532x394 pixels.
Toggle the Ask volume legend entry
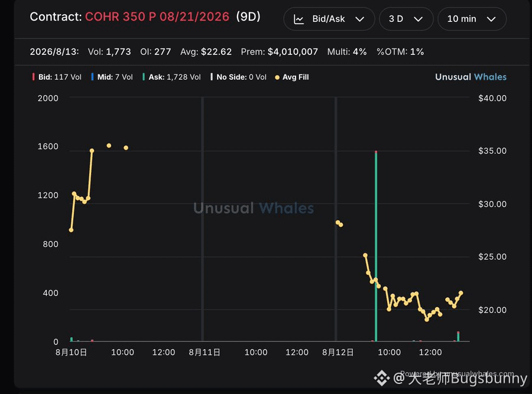171,77
